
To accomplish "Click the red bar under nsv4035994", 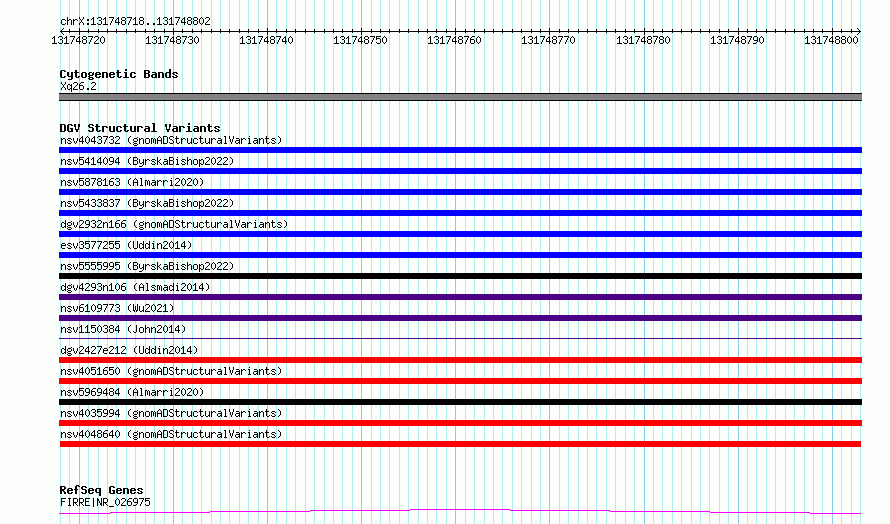I will 460,423.
